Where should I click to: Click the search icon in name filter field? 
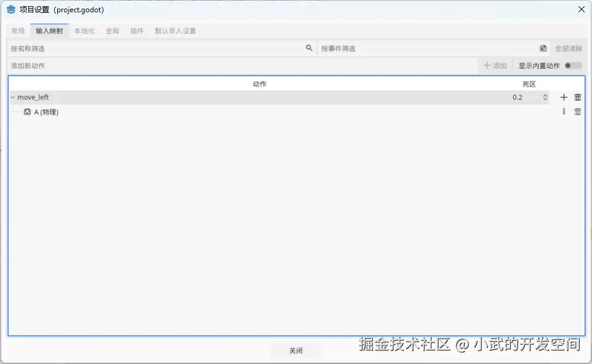click(x=309, y=48)
